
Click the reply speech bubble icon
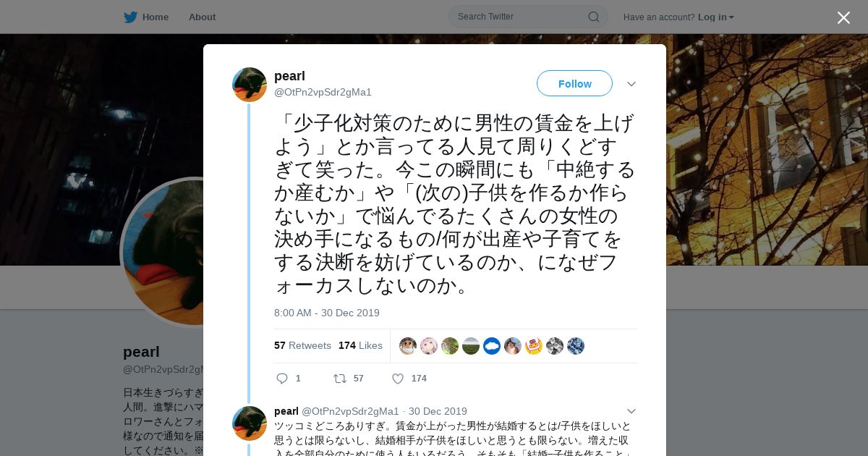click(x=282, y=378)
